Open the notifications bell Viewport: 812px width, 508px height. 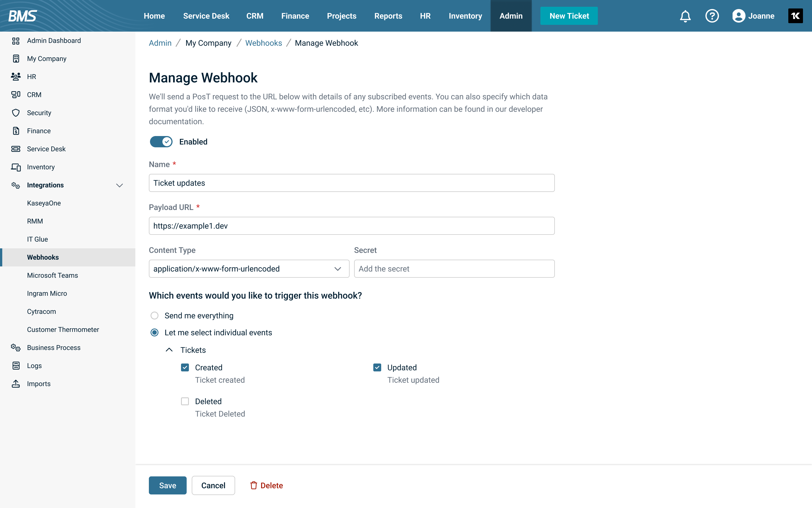[x=685, y=16]
